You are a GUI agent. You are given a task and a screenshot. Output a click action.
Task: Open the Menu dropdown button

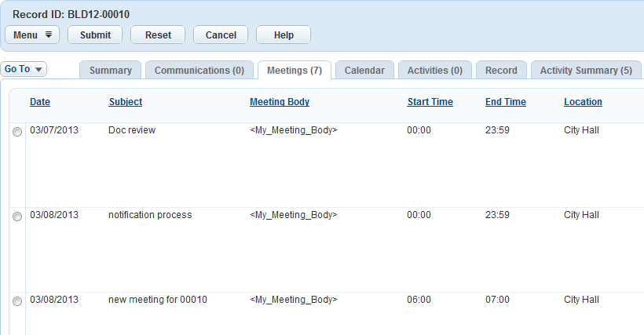coord(32,35)
